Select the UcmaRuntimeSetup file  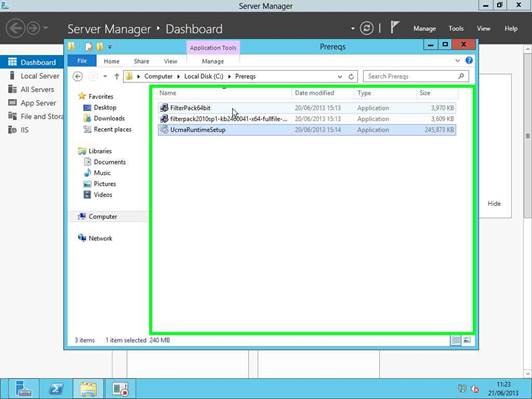tap(307, 130)
